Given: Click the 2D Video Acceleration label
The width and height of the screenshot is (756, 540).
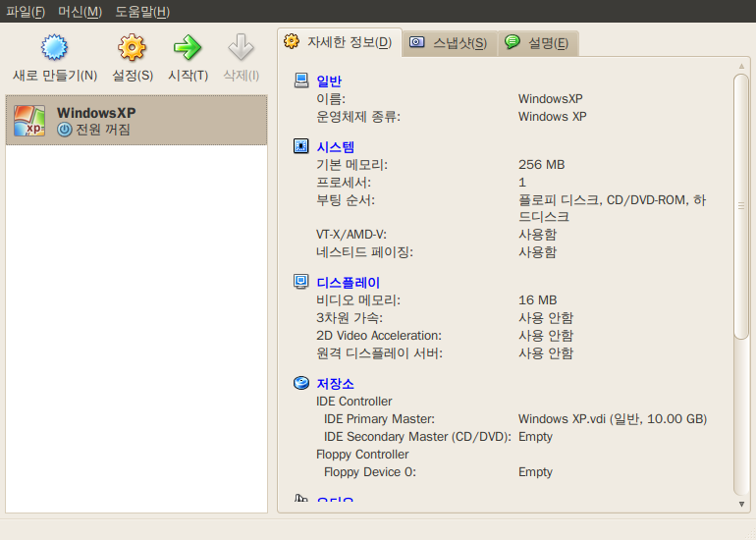Looking at the screenshot, I should click(x=379, y=336).
